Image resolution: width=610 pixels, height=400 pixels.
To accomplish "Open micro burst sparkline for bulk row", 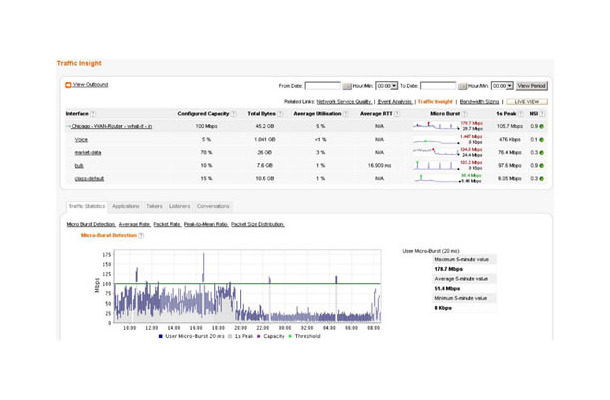I will coord(436,165).
